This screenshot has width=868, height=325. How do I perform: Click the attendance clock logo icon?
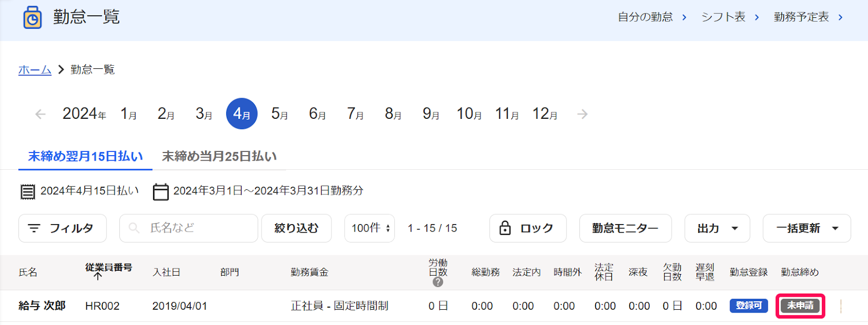[33, 17]
